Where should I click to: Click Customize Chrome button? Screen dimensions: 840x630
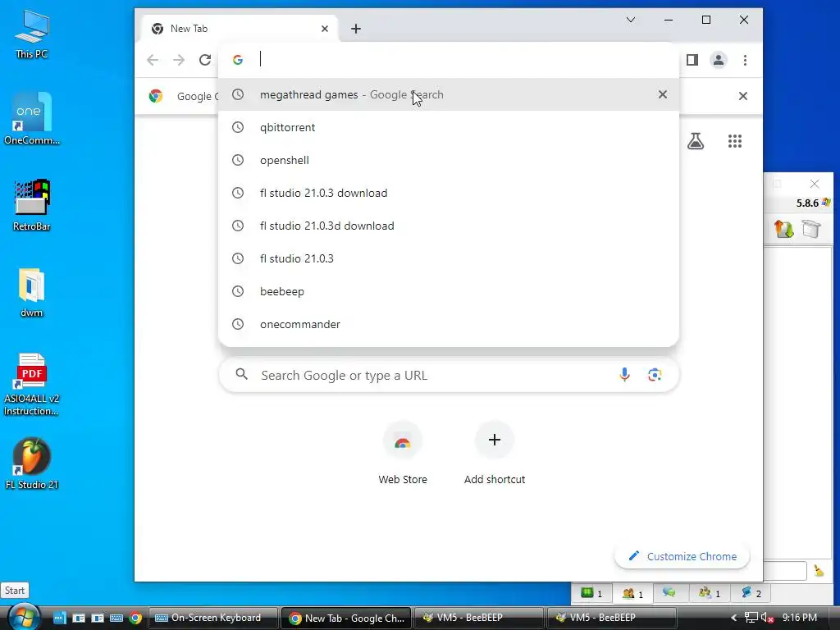click(682, 556)
